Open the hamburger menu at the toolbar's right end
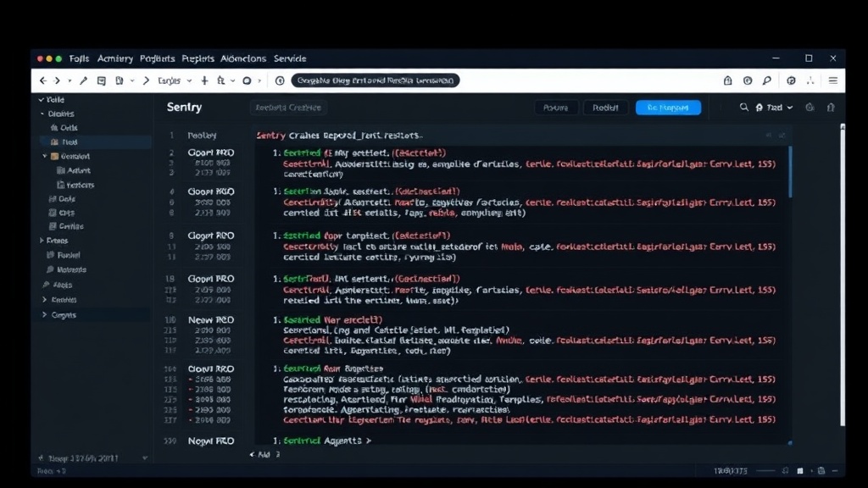868x488 pixels. [x=833, y=80]
